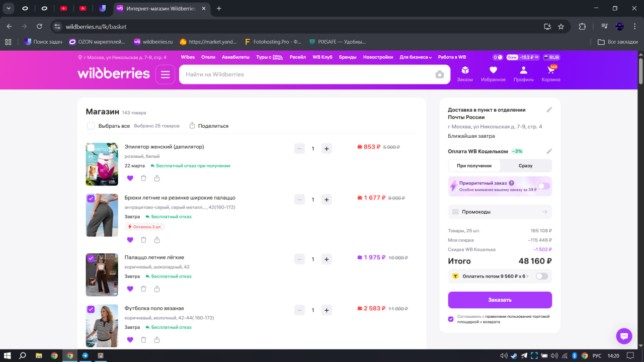Bookmark this page star icon
Viewport: 644px width, 362px height.
pyautogui.click(x=561, y=27)
